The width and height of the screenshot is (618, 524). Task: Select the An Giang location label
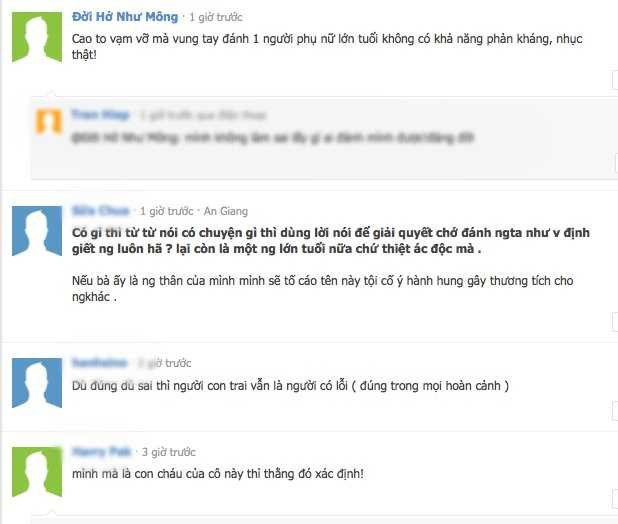(226, 211)
